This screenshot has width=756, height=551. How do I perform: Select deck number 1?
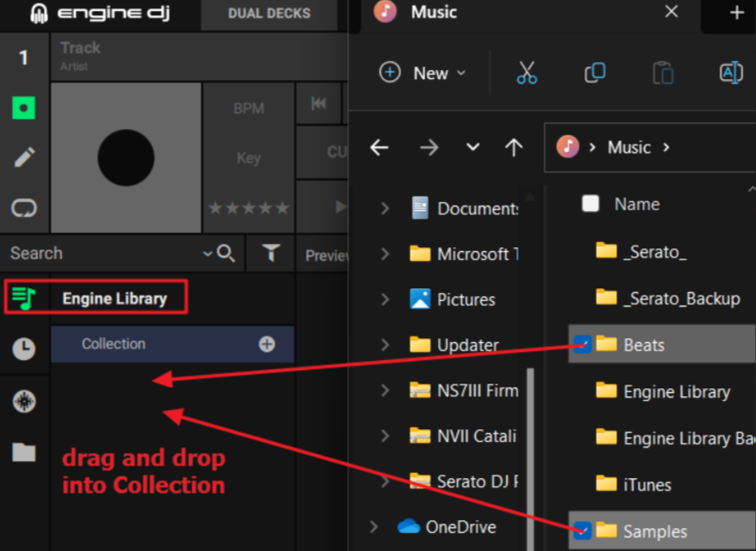24,57
